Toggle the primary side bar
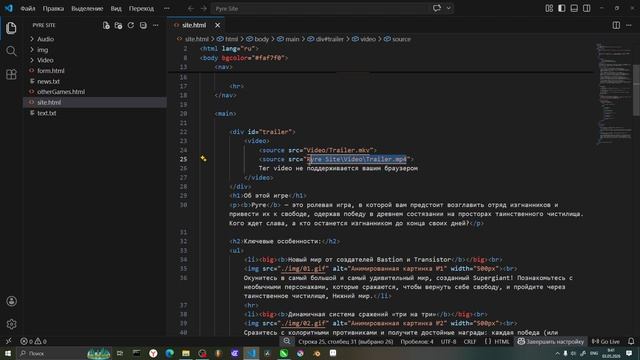The image size is (640, 360). point(562,8)
